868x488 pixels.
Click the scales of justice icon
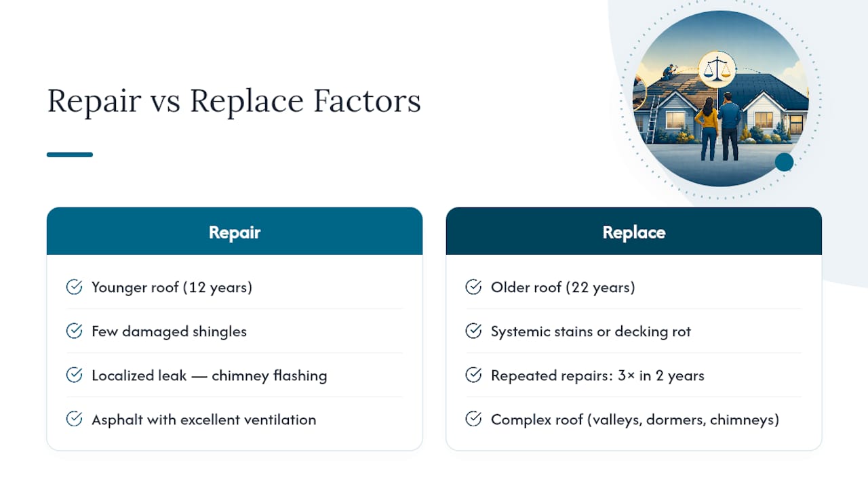pos(717,68)
